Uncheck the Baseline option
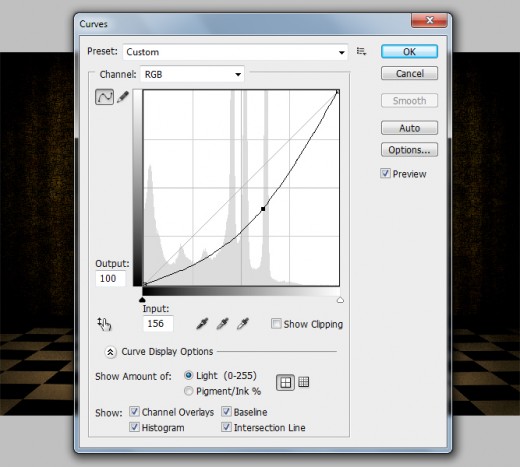Image resolution: width=520 pixels, height=467 pixels. (x=226, y=412)
